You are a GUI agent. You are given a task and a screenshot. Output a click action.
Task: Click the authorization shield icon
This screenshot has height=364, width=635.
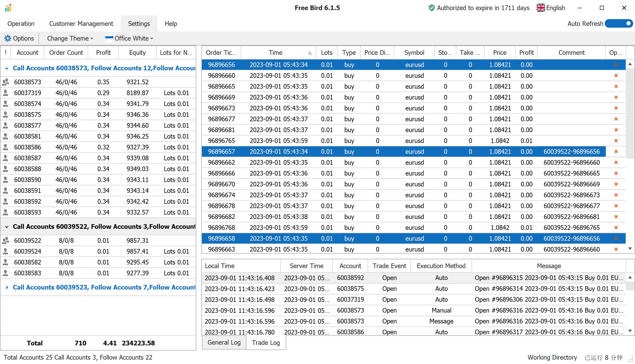click(432, 8)
